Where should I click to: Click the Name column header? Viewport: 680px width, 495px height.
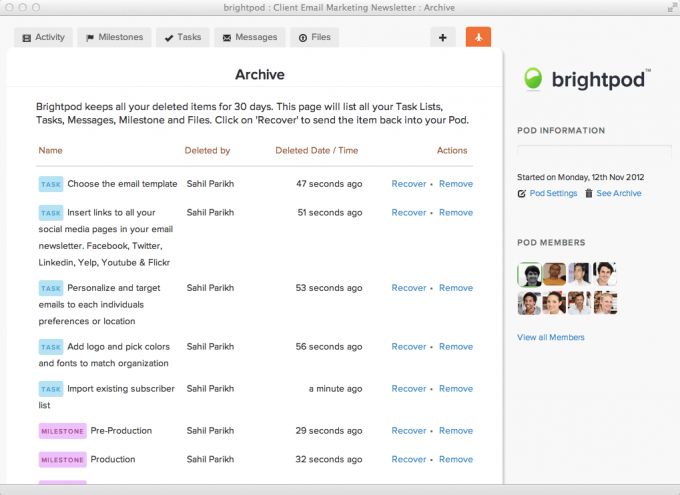(50, 151)
